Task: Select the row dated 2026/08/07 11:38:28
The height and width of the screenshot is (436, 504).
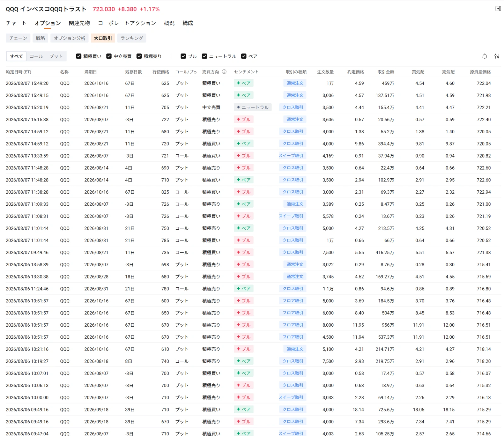Action: tap(253, 192)
